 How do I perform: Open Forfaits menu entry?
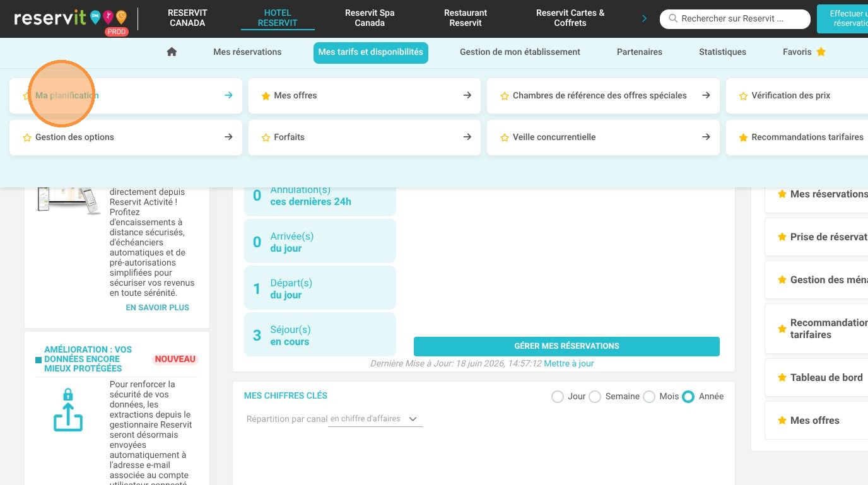(365, 137)
